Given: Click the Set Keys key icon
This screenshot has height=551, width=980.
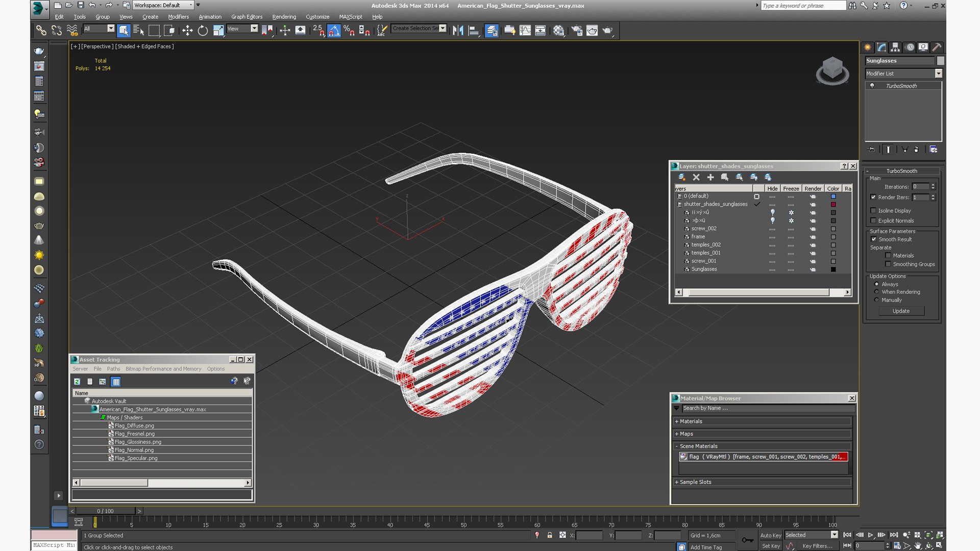Looking at the screenshot, I should [748, 540].
